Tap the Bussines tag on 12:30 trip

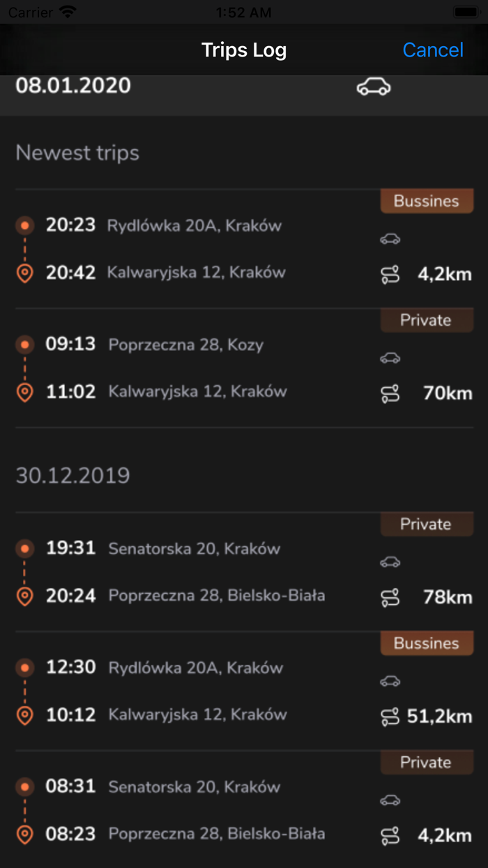[426, 643]
